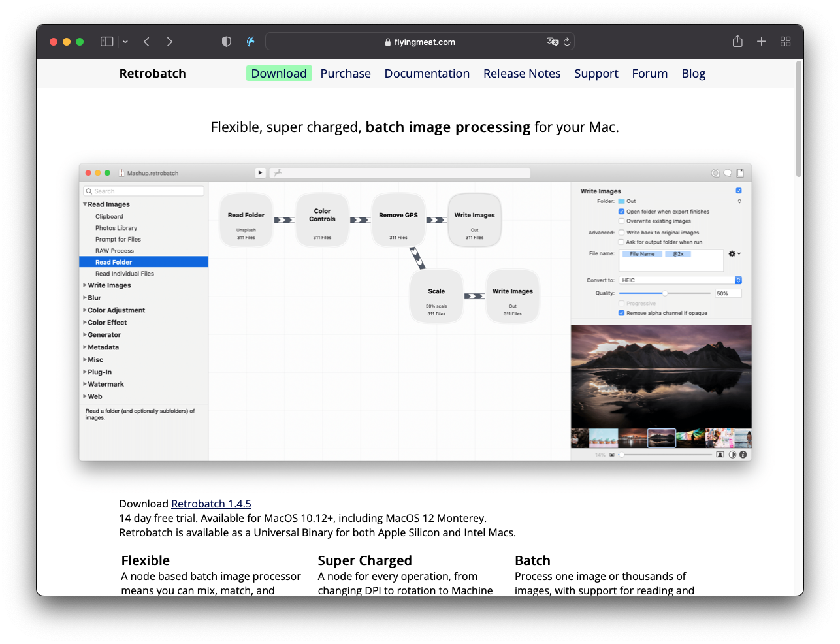Uncheck Remove alpha channel if opaque

coord(621,314)
